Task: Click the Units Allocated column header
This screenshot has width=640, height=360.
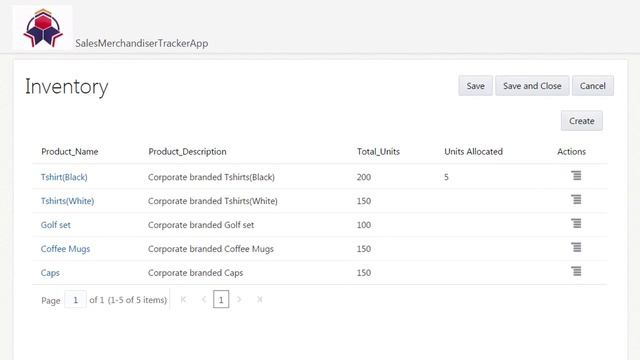Action: point(473,151)
